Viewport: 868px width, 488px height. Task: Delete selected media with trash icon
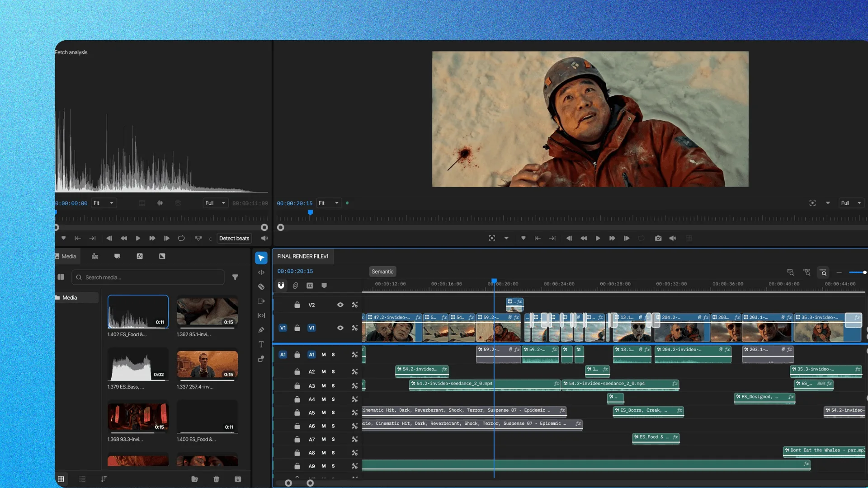pyautogui.click(x=216, y=479)
